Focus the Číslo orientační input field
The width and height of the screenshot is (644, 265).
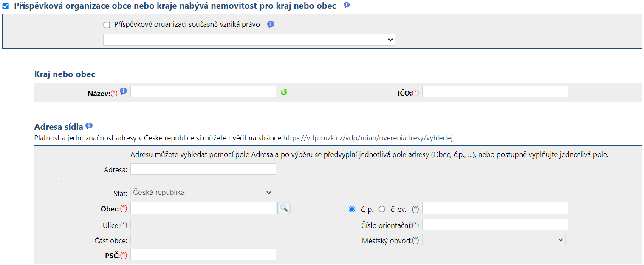click(495, 225)
